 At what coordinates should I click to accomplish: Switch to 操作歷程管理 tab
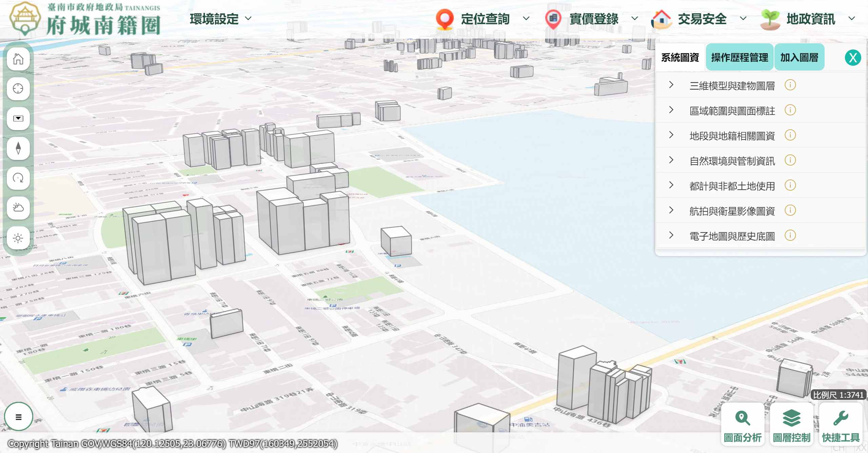tap(739, 58)
